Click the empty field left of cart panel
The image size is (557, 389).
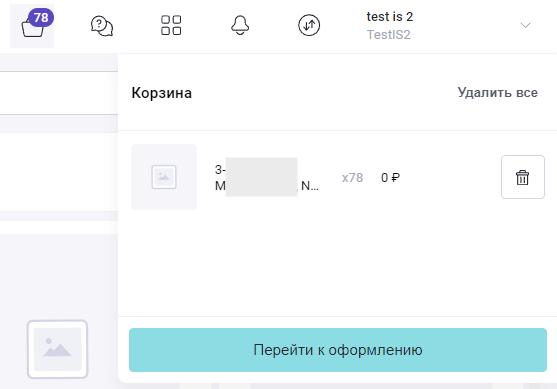59,93
